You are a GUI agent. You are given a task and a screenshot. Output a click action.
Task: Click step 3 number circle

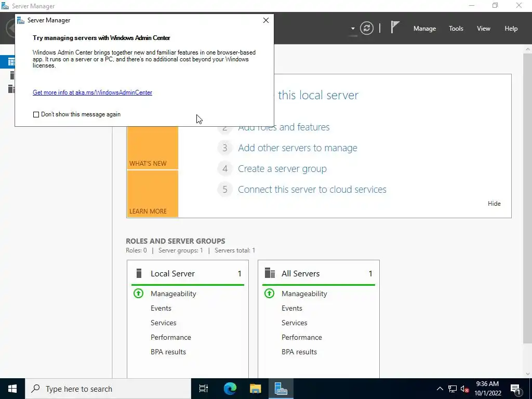225,148
